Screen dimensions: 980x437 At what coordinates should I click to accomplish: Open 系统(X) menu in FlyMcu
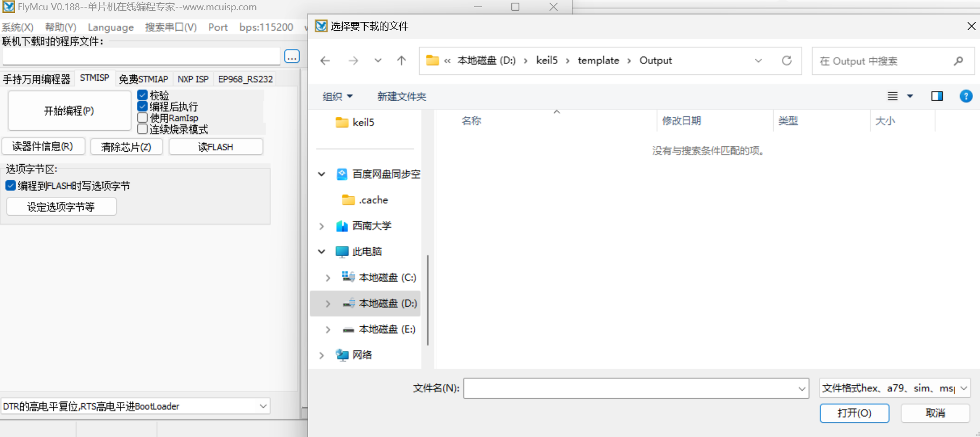point(18,27)
